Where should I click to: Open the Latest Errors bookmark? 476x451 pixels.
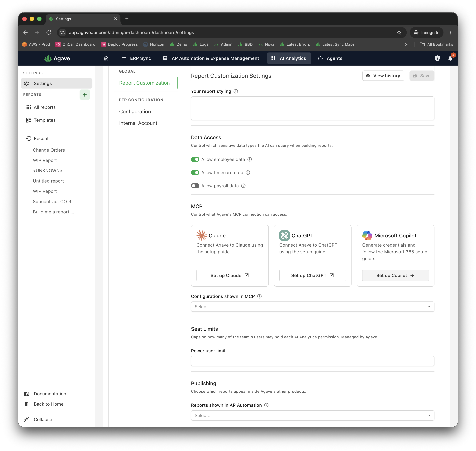tap(295, 44)
